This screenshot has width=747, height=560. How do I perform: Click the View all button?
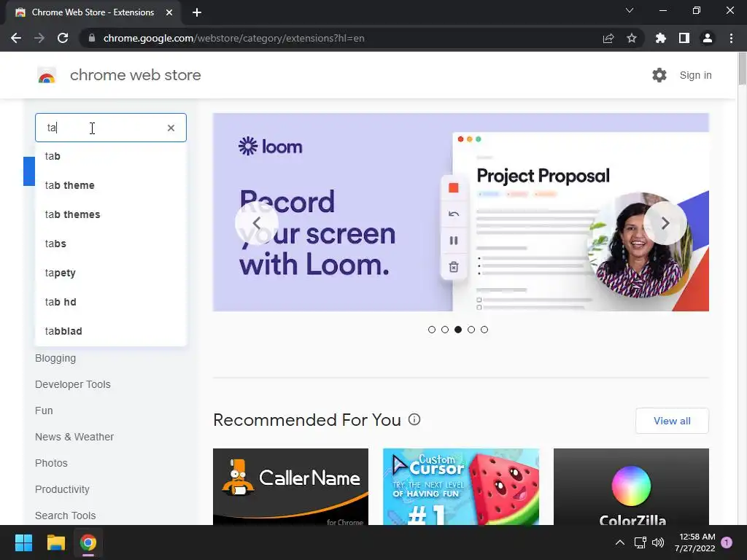click(672, 421)
